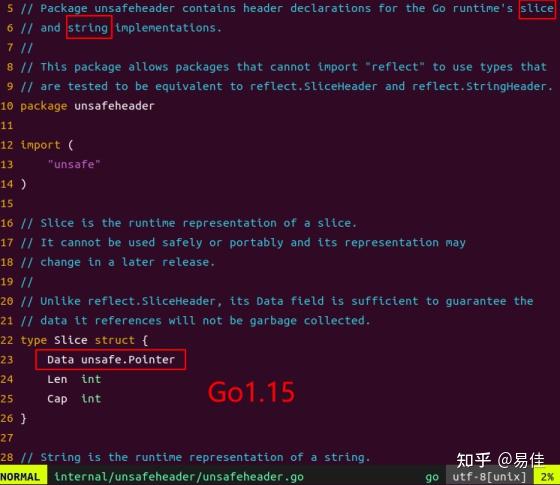Image resolution: width=560 pixels, height=485 pixels.
Task: Click the red Go1.15 annotation text
Action: pos(251,392)
